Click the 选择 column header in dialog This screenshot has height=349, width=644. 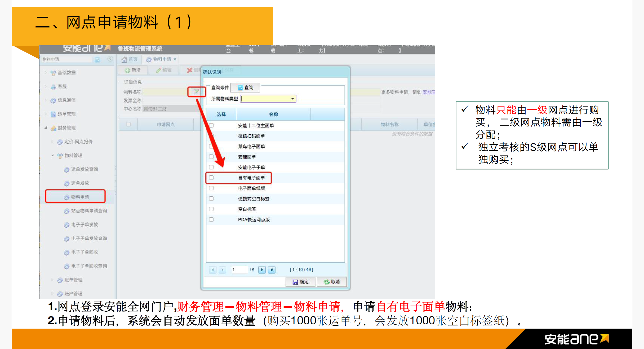click(221, 114)
